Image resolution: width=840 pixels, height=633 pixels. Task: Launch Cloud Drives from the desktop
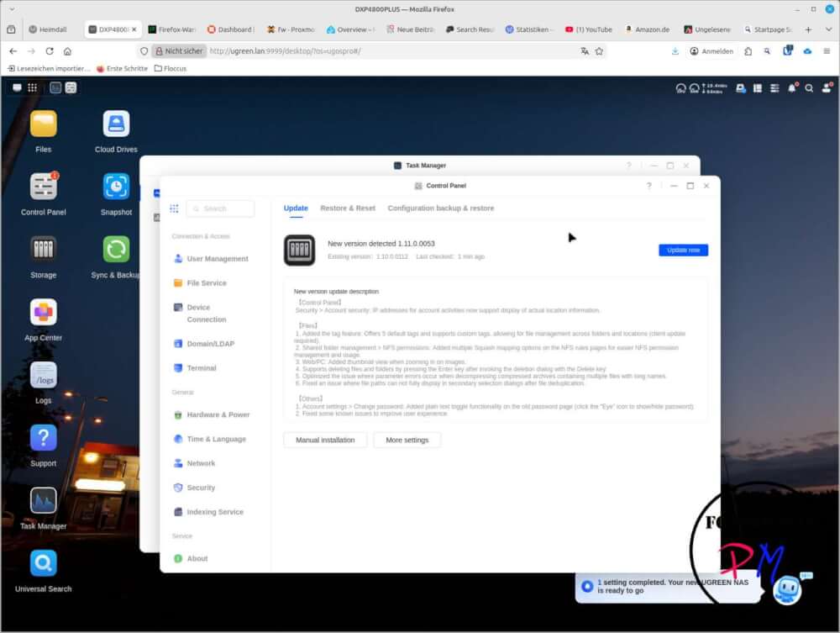tap(116, 124)
